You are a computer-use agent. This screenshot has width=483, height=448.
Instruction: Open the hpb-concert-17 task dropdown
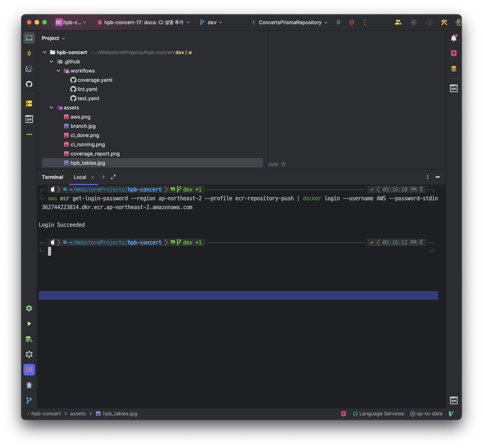tap(144, 22)
